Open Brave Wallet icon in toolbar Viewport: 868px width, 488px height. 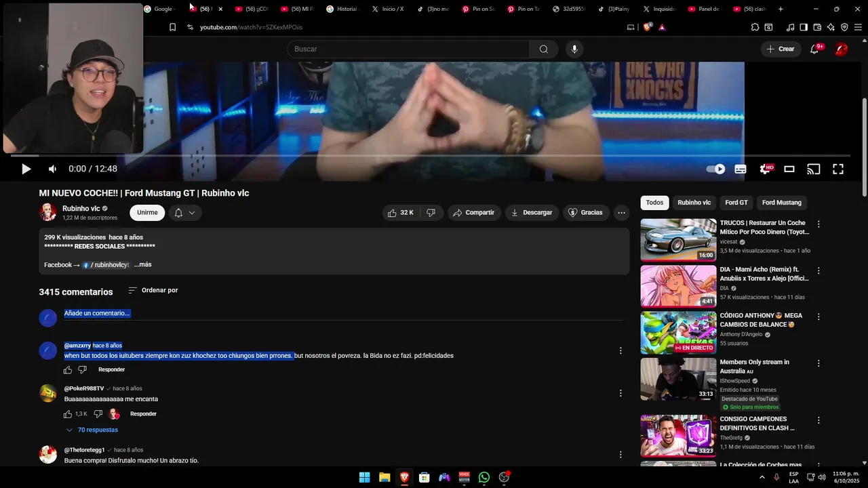pos(817,27)
